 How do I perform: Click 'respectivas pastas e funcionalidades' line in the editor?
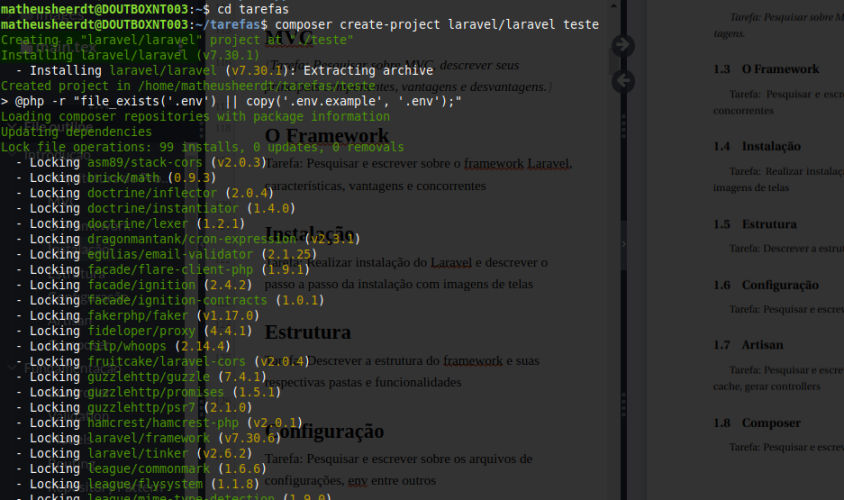coord(363,382)
